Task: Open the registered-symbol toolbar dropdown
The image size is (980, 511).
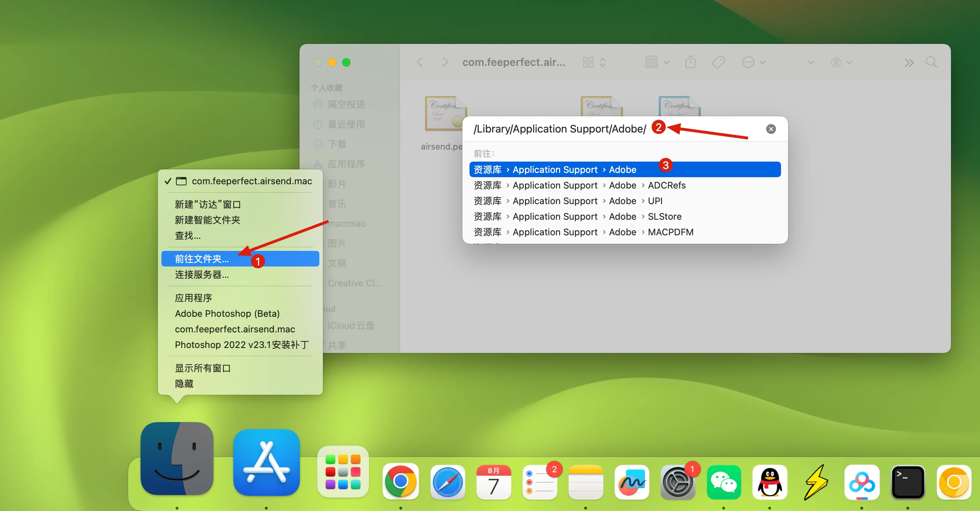Action: [841, 62]
